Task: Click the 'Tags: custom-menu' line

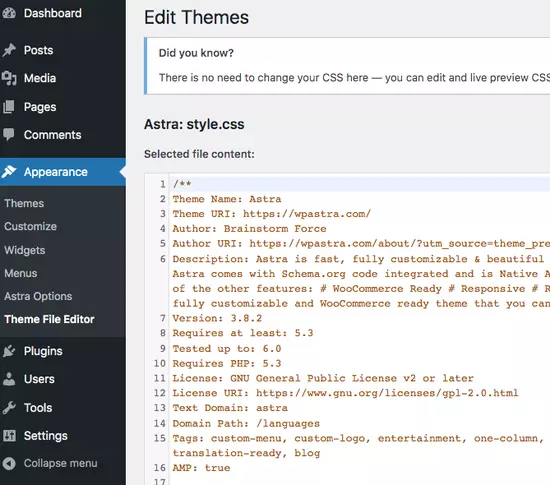Action: click(x=358, y=438)
